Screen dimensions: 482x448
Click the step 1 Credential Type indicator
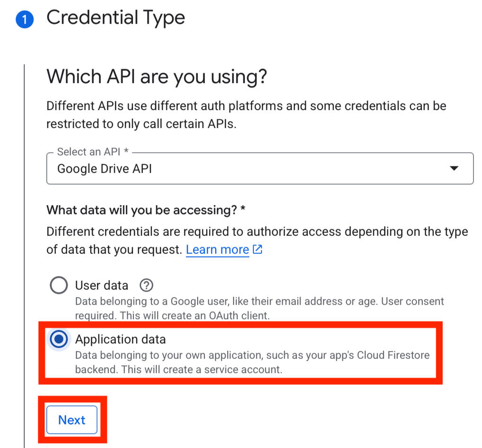24,19
